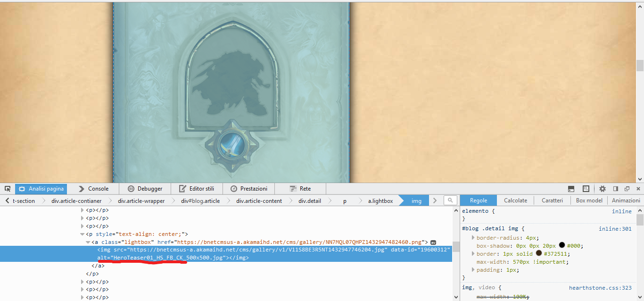Click the inline link beside elemento rule

(622, 211)
